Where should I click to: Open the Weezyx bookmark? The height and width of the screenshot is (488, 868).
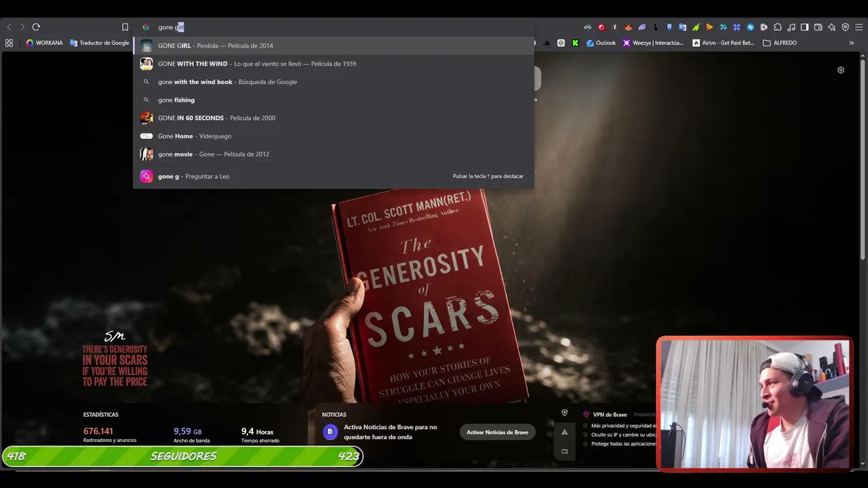653,43
